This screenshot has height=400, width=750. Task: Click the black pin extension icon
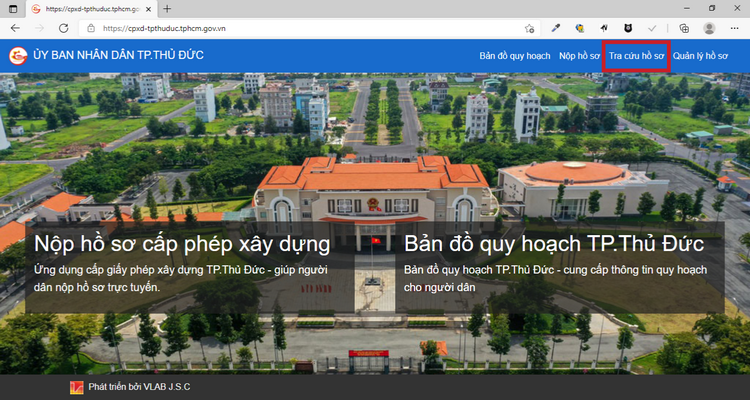[604, 28]
